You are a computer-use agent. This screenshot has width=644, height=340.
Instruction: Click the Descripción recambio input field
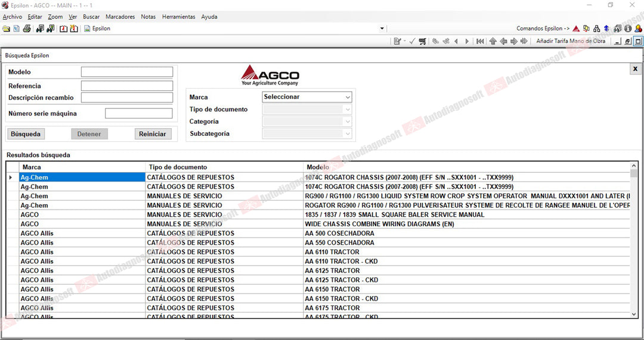pyautogui.click(x=127, y=98)
